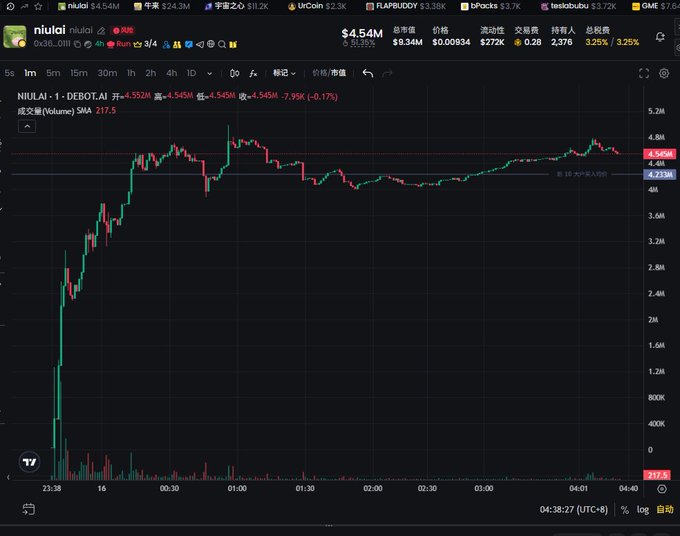Select the 牛来 $24.3M ticker tab
Viewport: 680px width, 536px height.
tap(162, 6)
